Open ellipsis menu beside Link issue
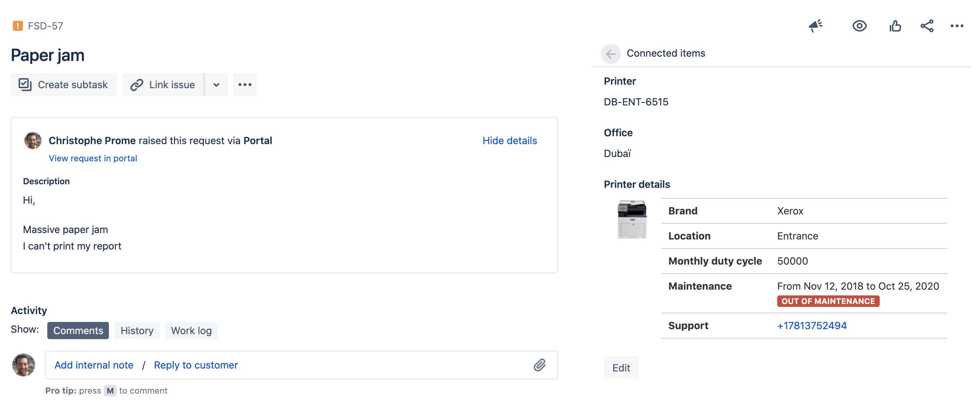The height and width of the screenshot is (413, 980). pyautogui.click(x=245, y=85)
